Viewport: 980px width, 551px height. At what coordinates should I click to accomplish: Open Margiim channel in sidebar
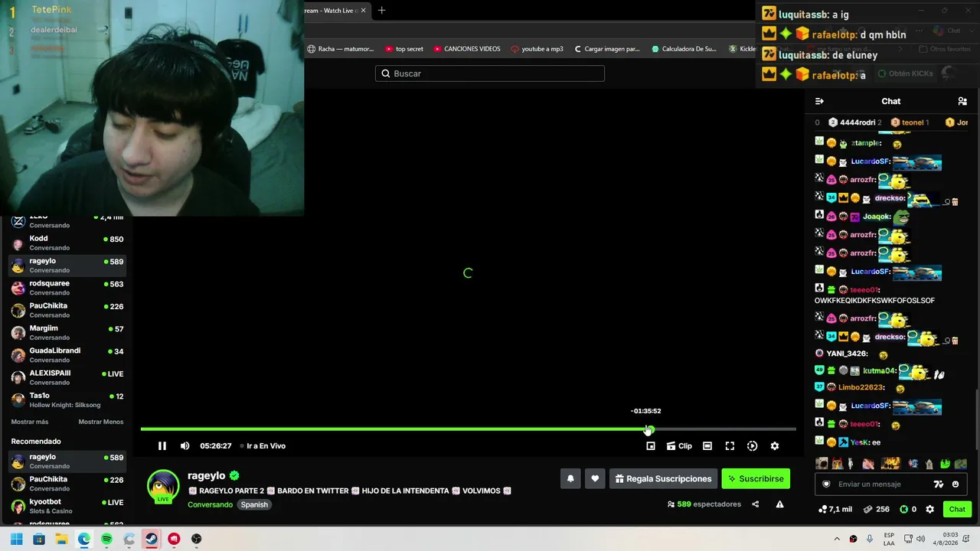tap(67, 333)
